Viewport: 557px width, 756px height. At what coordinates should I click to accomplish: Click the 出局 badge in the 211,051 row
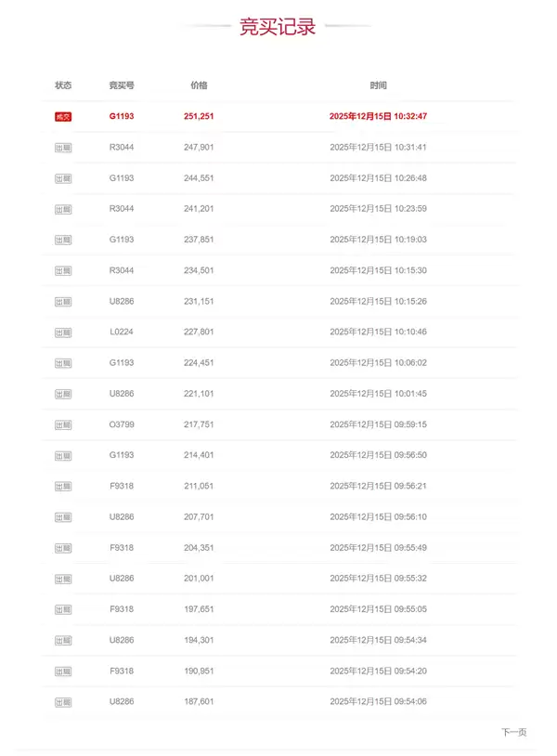coord(63,486)
